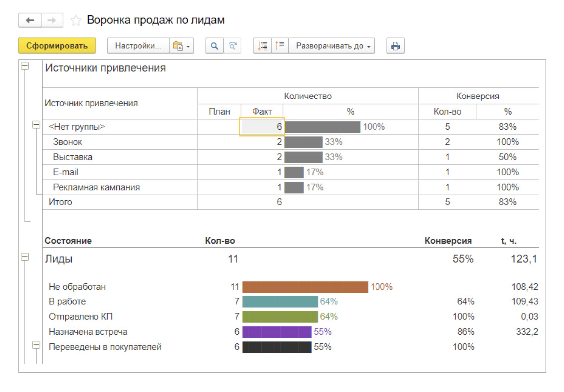Collapse the "Лиды" section
This screenshot has width=564, height=392.
[25, 257]
